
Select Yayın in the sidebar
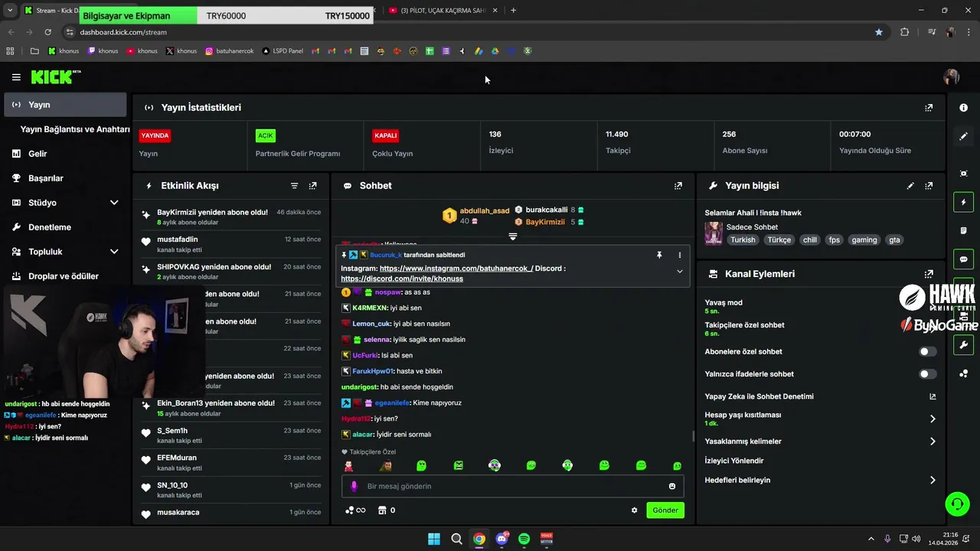click(x=65, y=105)
